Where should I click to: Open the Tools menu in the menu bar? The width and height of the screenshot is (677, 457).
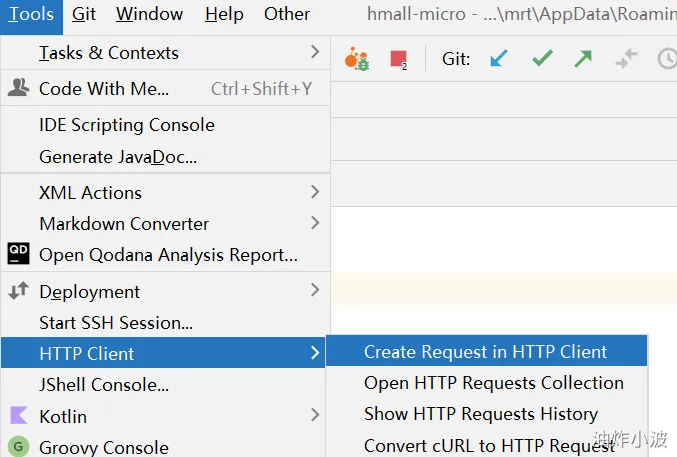tap(31, 15)
